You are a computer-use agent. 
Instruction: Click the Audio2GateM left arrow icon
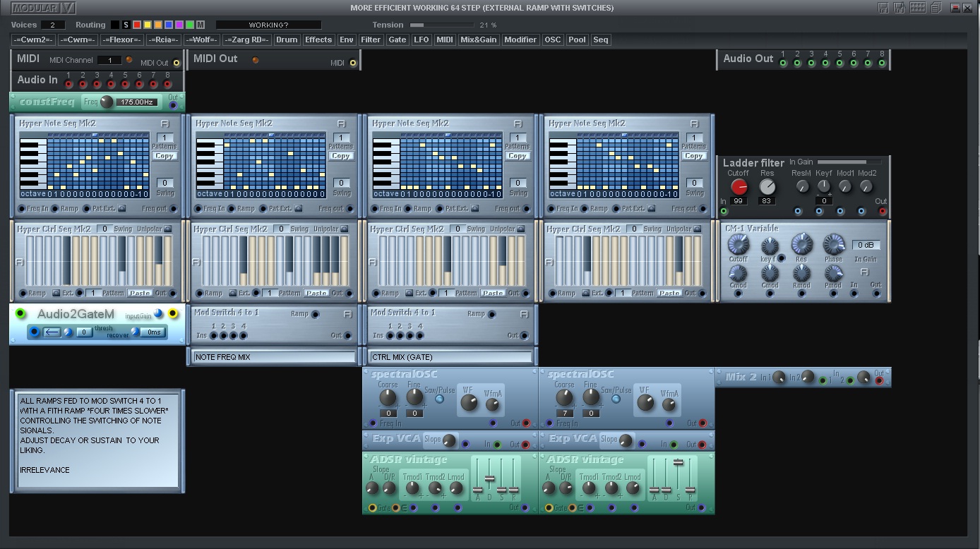pyautogui.click(x=52, y=332)
